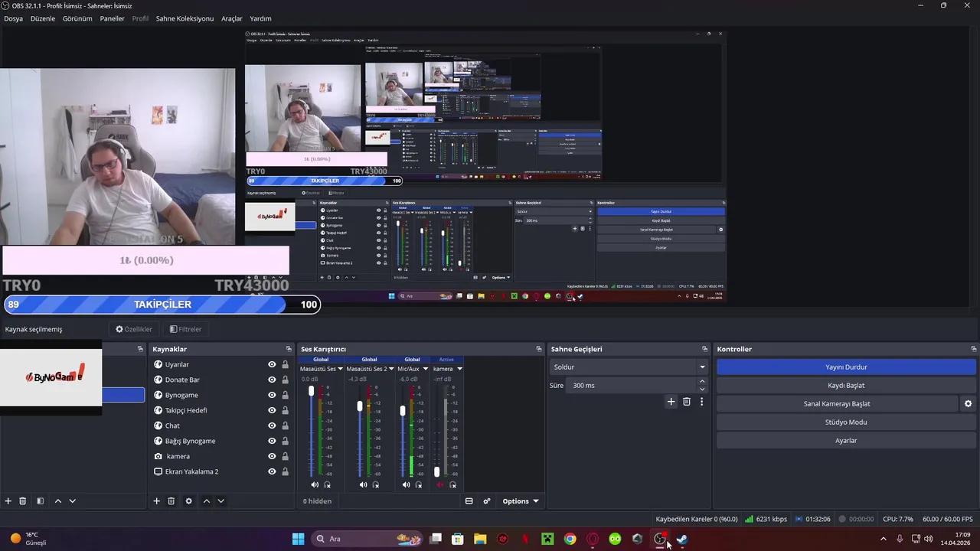Hide the kamera source

(x=272, y=456)
